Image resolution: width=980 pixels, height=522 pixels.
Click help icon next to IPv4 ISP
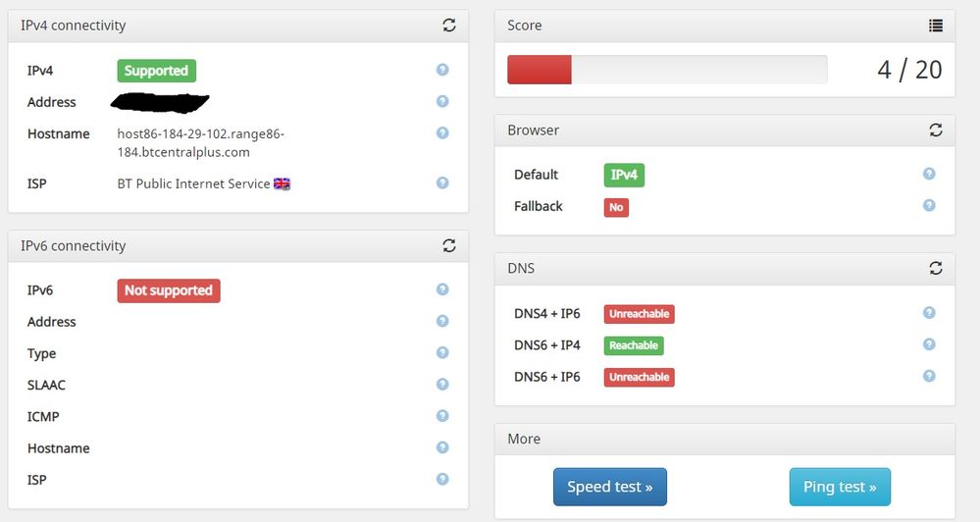(x=442, y=183)
